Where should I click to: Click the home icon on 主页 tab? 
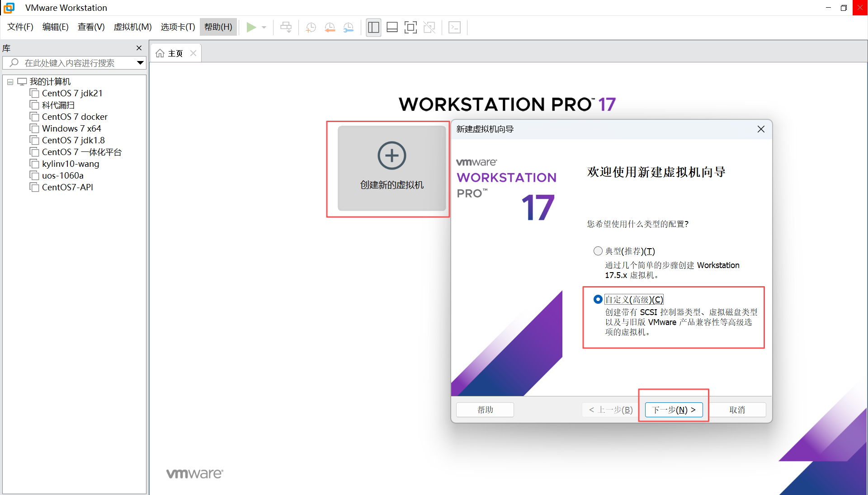pyautogui.click(x=160, y=53)
